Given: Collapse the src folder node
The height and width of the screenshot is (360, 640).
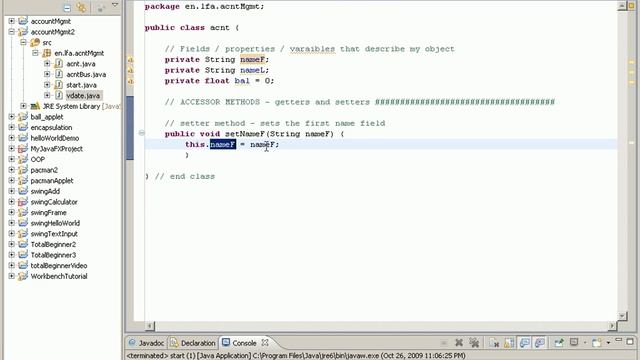Looking at the screenshot, I should click(x=23, y=42).
